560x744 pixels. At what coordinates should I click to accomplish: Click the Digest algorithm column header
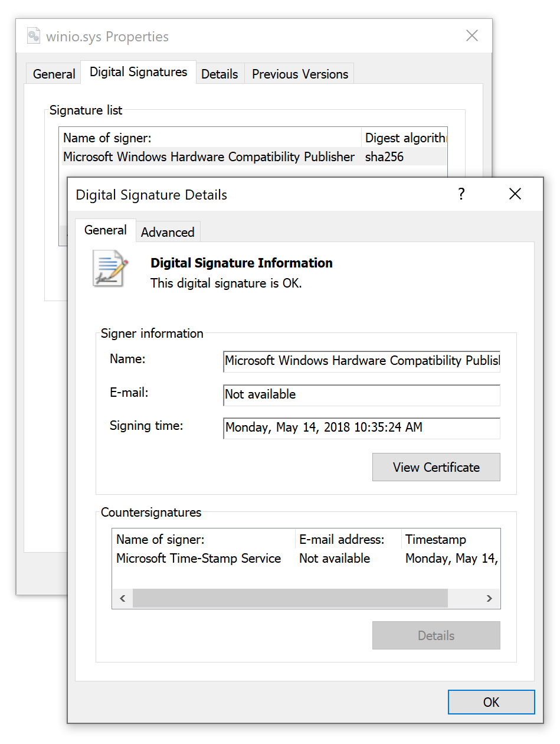(404, 138)
